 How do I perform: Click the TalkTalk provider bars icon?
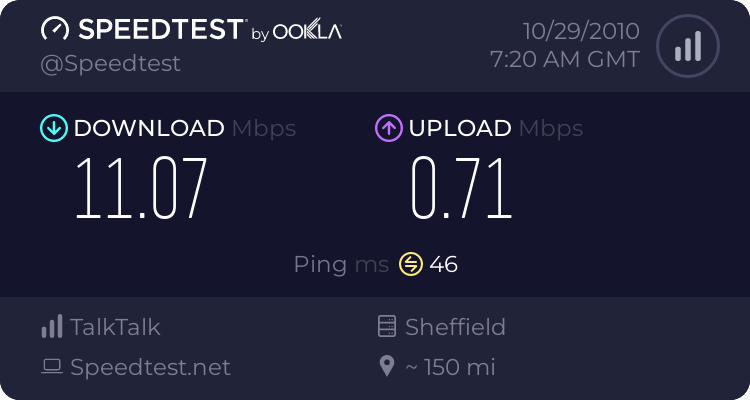(x=52, y=327)
